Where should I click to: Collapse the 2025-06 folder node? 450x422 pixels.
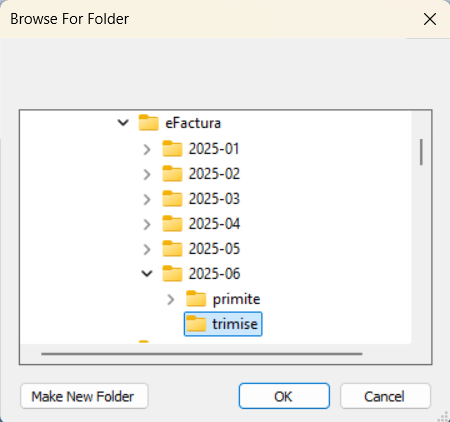(147, 274)
